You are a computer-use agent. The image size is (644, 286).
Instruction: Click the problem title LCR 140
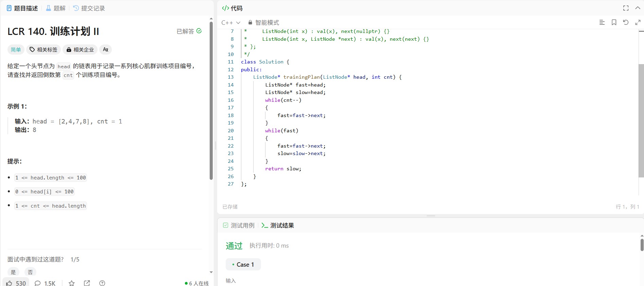53,32
